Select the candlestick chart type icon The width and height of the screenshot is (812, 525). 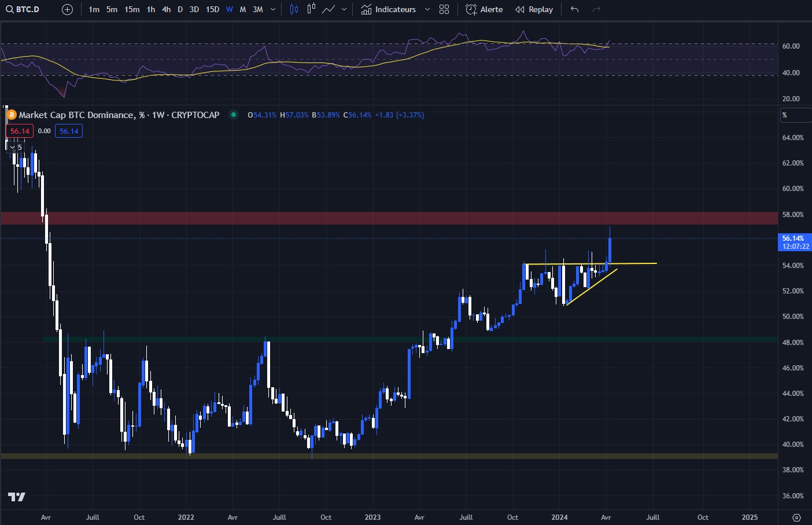[293, 9]
